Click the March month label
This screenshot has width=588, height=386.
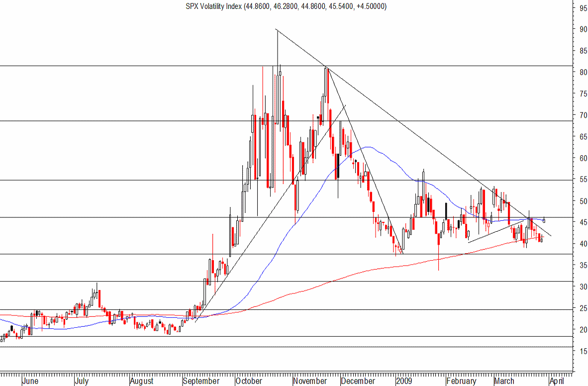(504, 381)
